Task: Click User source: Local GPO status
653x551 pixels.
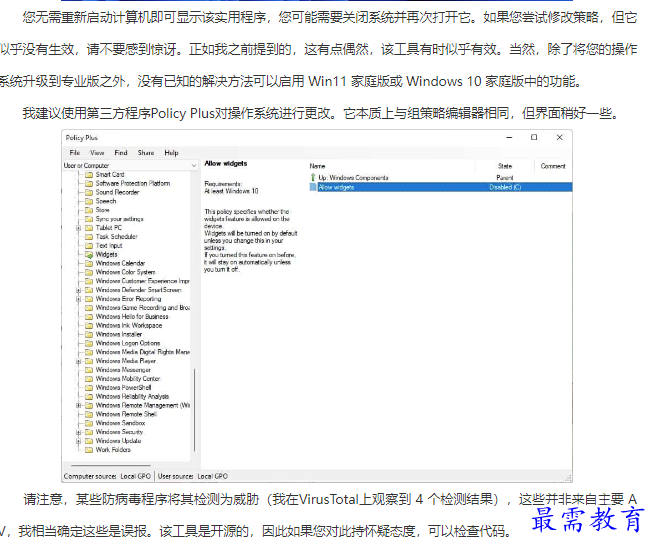Action: tap(193, 476)
